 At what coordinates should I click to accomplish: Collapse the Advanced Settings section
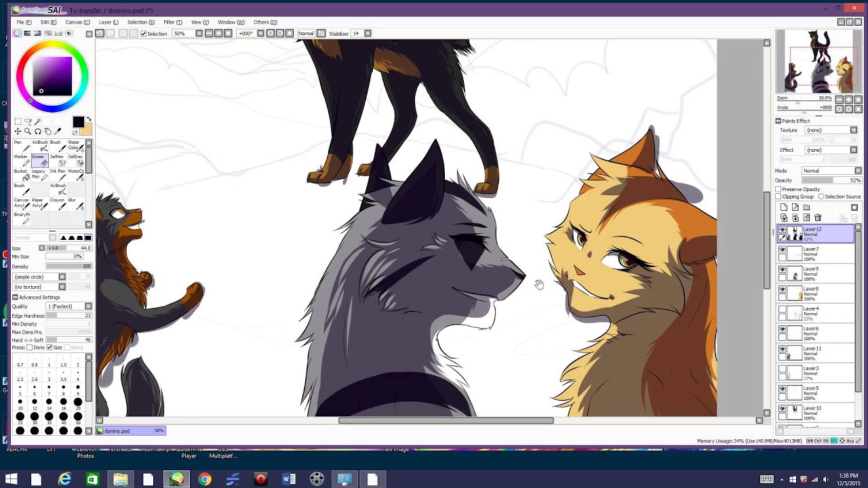15,297
